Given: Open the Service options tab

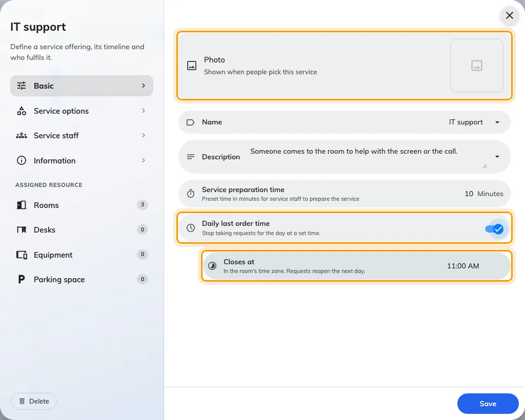Looking at the screenshot, I should coord(82,111).
